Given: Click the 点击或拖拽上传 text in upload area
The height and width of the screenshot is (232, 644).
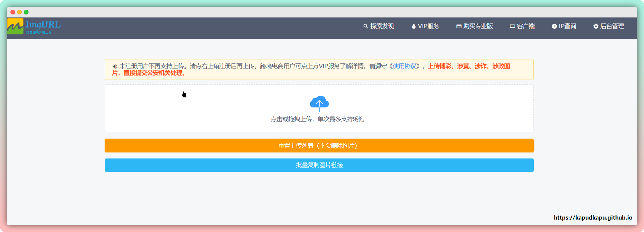Looking at the screenshot, I should pos(291,119).
